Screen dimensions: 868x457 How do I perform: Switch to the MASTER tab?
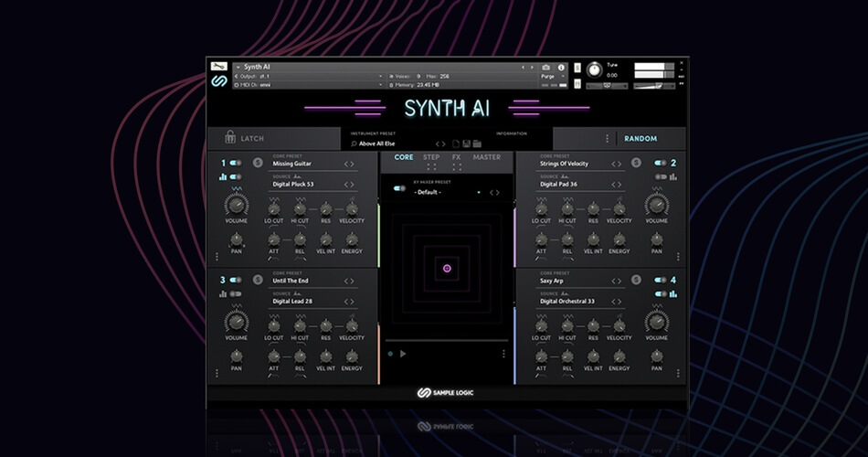pyautogui.click(x=487, y=157)
